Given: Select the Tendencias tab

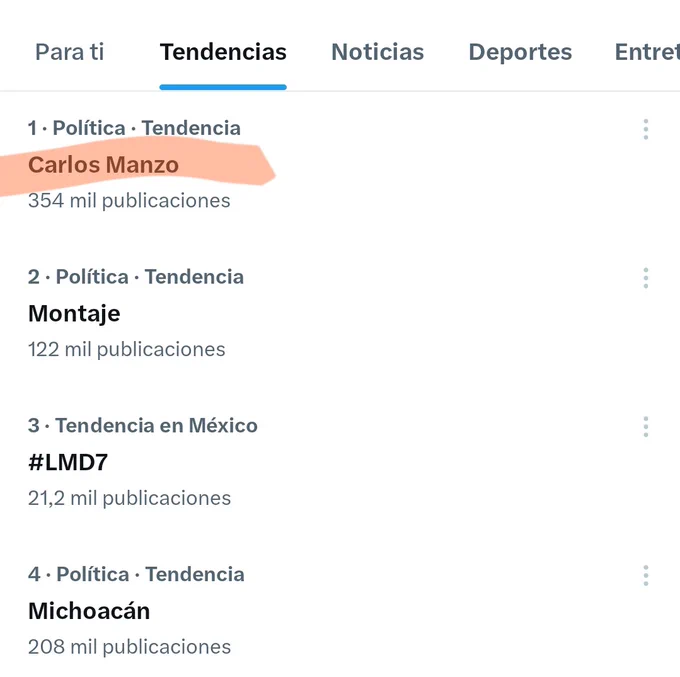Looking at the screenshot, I should (223, 52).
